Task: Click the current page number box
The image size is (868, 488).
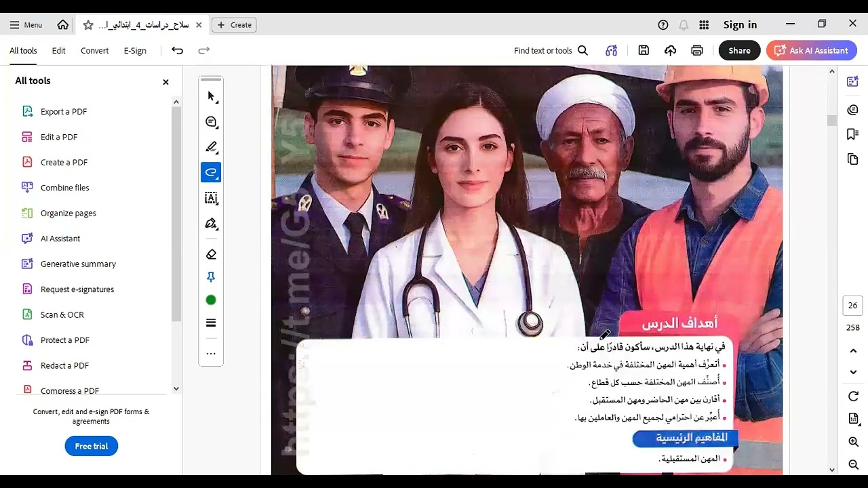Action: pos(853,306)
